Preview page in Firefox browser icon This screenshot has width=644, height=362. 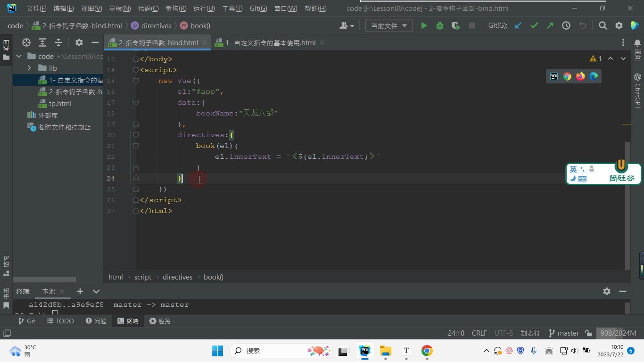580,76
